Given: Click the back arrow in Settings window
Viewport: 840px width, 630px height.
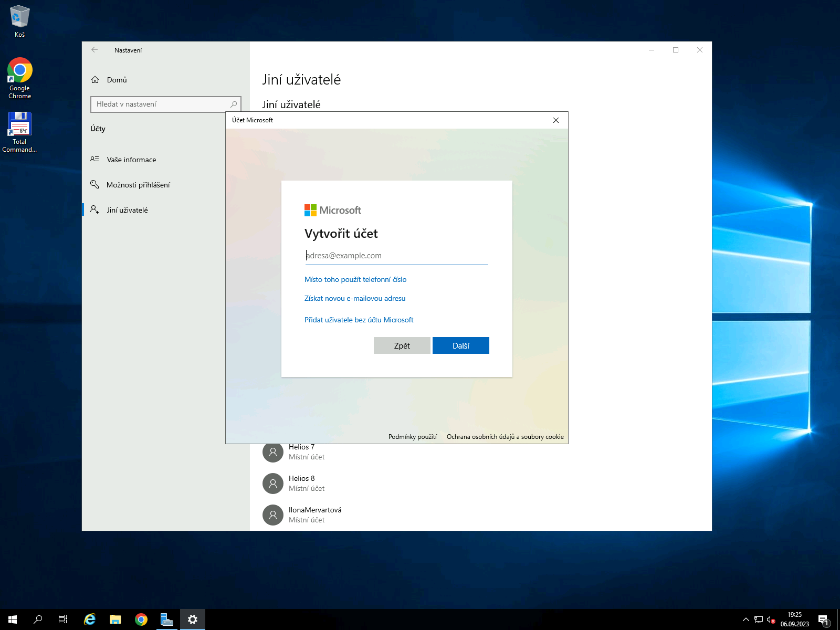Looking at the screenshot, I should [x=94, y=50].
